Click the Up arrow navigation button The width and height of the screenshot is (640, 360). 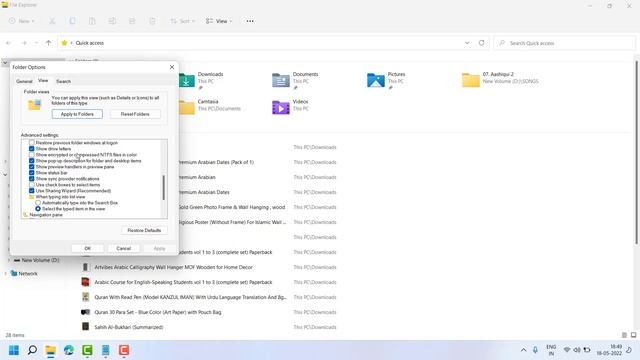coord(49,43)
